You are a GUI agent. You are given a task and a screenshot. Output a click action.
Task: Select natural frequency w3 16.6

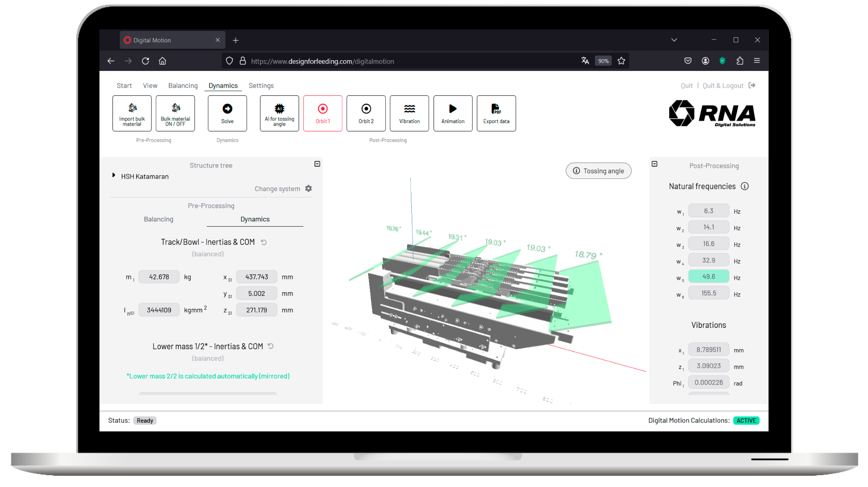709,244
